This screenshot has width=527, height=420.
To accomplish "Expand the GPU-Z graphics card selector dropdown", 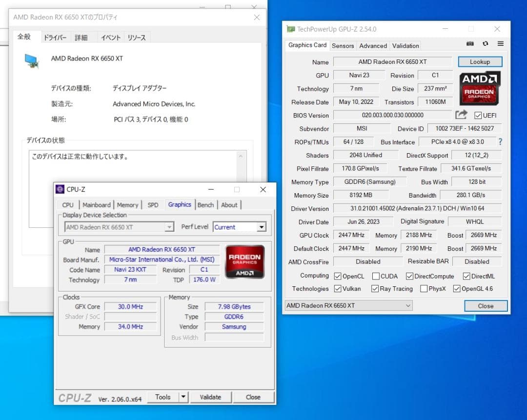I will (408, 306).
